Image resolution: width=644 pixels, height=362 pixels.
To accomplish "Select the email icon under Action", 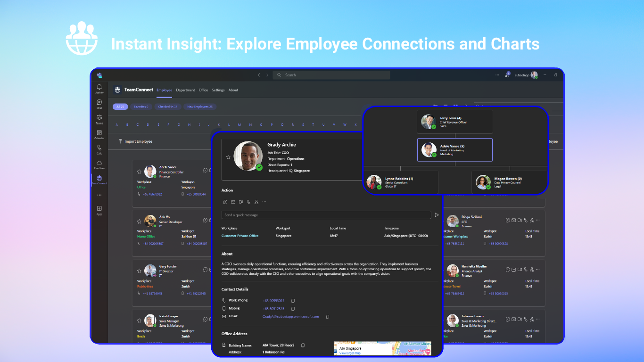I will pos(233,202).
